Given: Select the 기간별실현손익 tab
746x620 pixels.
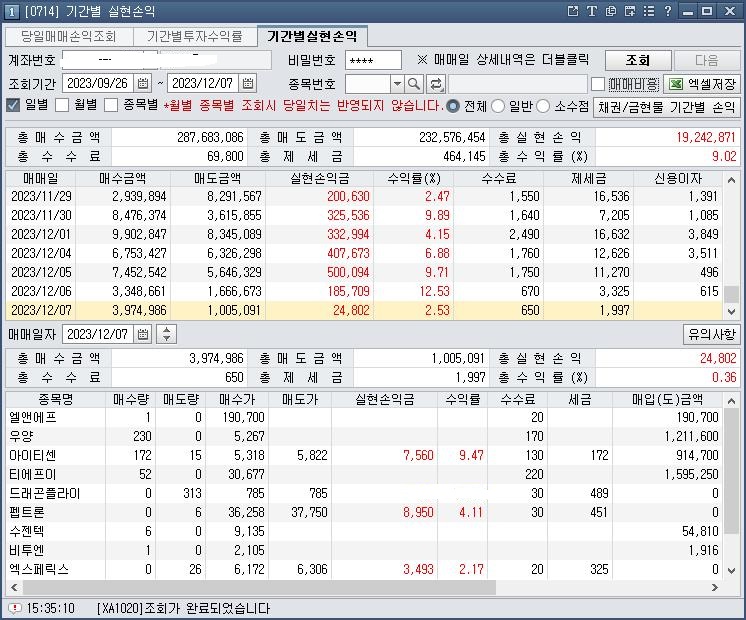Looking at the screenshot, I should [x=312, y=36].
